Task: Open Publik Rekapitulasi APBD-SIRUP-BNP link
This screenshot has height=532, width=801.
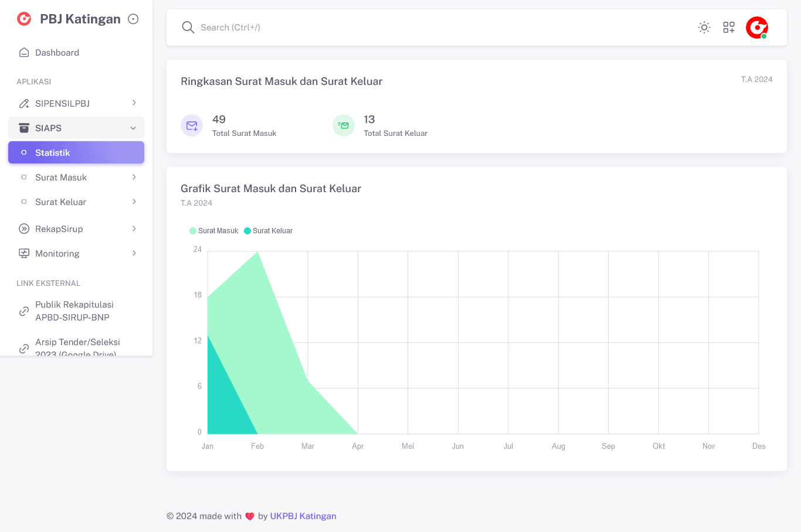Action: [74, 311]
